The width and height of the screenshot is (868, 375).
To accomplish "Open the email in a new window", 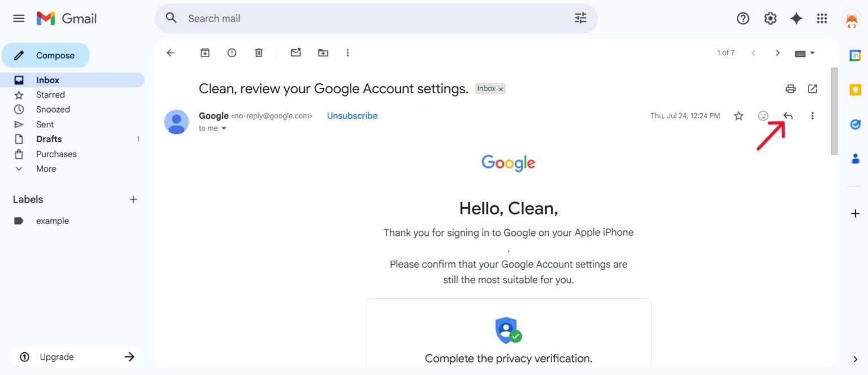I will point(813,88).
